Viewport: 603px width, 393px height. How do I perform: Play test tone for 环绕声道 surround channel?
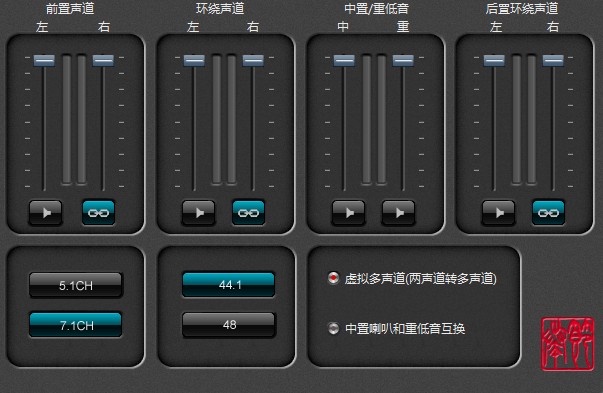(x=198, y=212)
